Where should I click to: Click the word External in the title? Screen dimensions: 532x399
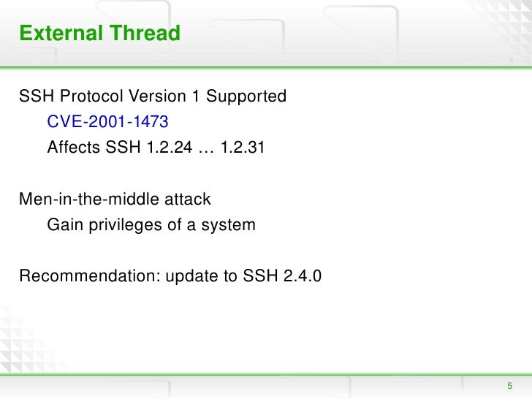(61, 33)
